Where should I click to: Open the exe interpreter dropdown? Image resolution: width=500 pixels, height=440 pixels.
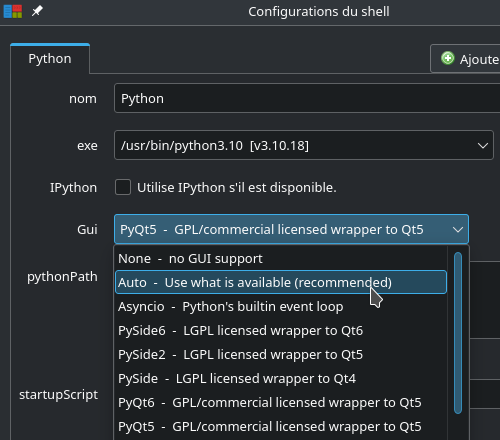point(304,145)
